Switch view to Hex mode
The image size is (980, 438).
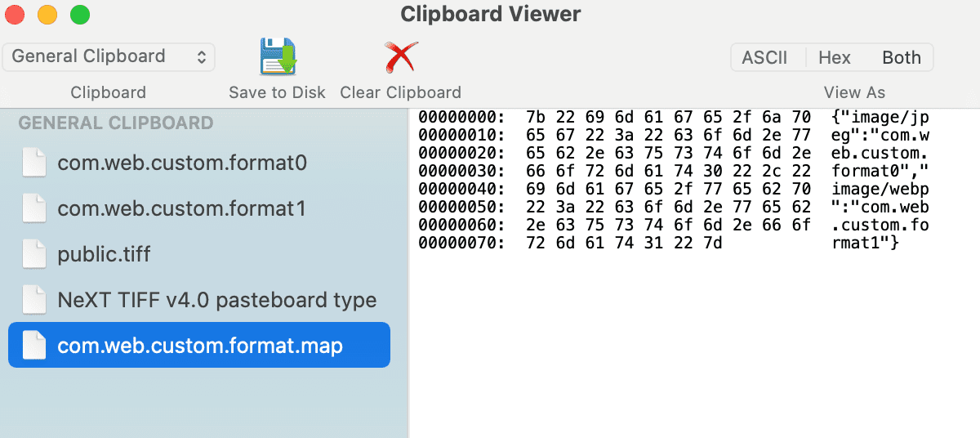(x=834, y=58)
